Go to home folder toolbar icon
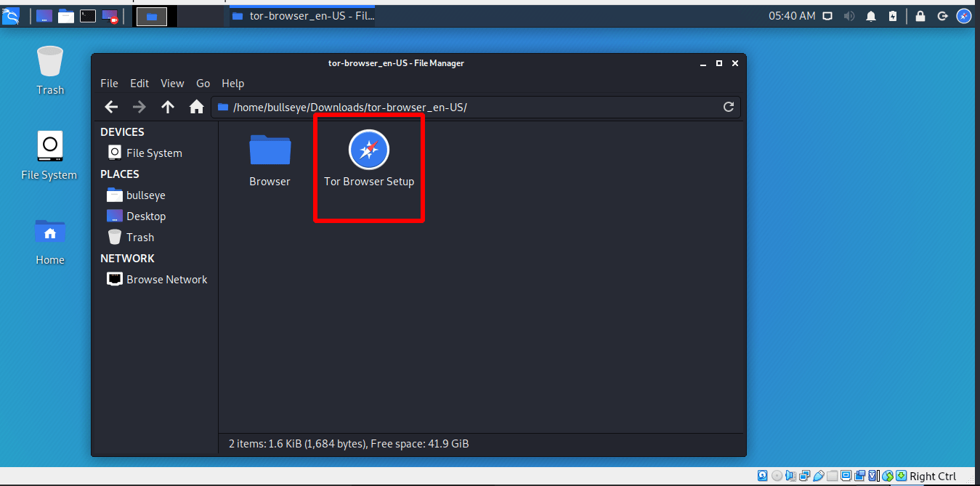 coord(196,107)
